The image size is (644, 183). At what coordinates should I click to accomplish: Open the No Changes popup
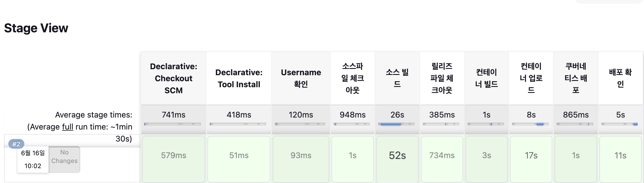pyautogui.click(x=64, y=157)
